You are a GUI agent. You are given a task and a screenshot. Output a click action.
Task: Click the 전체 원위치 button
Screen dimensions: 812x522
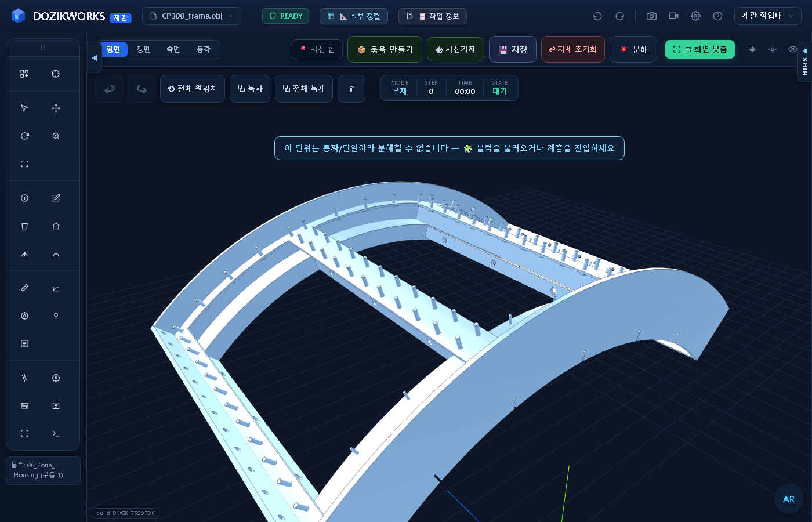pyautogui.click(x=193, y=89)
